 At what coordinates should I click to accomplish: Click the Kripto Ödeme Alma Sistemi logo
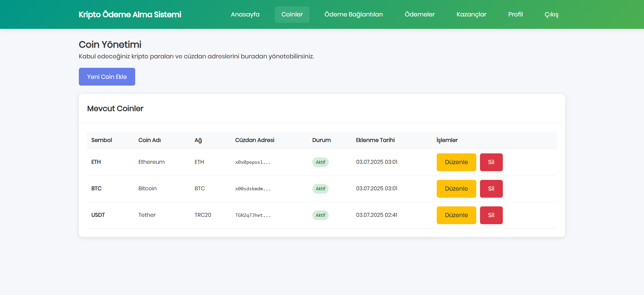pos(130,14)
